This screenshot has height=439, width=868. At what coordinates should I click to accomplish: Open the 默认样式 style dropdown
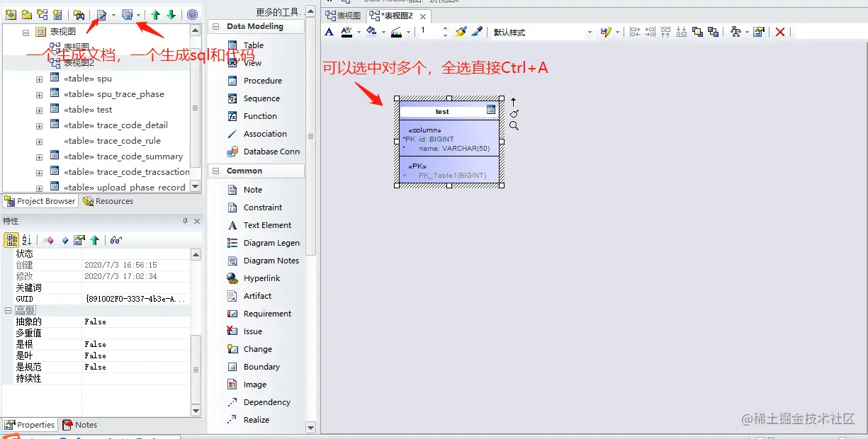(x=590, y=32)
